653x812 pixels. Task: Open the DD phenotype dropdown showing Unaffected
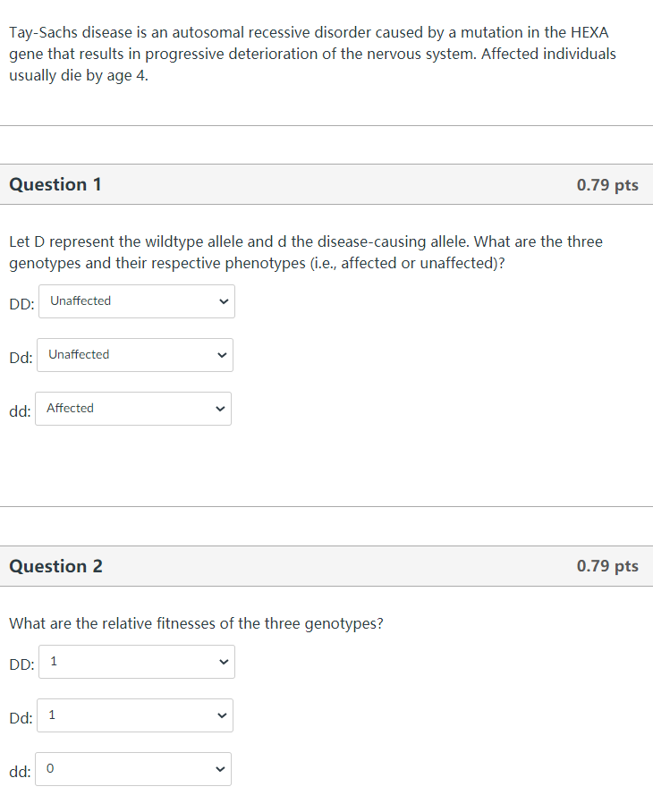click(x=136, y=301)
